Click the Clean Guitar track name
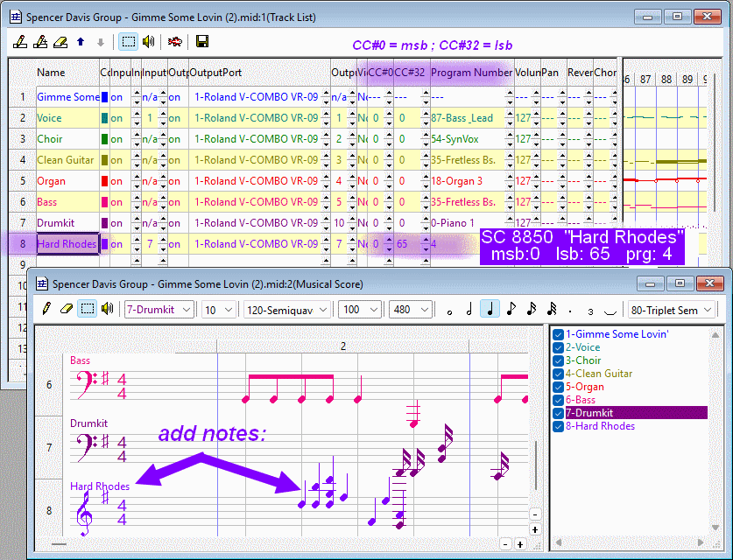Screen dimensions: 733x560 click(66, 160)
